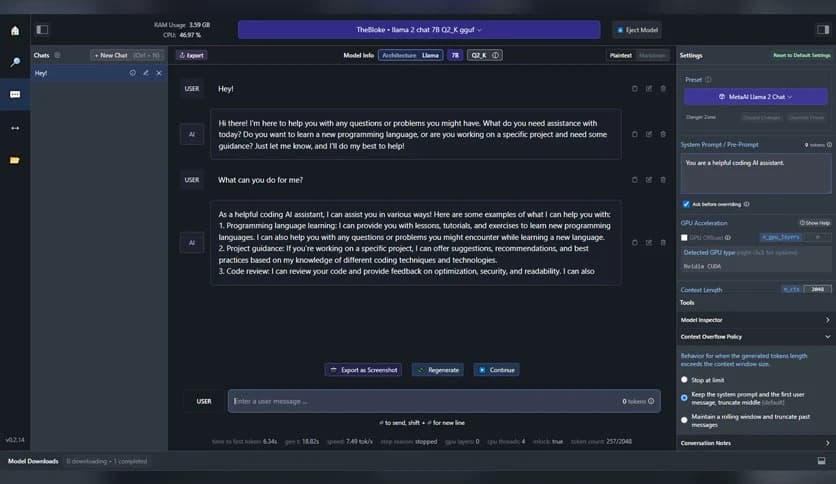Toggle the left chats panel icon

[x=41, y=30]
